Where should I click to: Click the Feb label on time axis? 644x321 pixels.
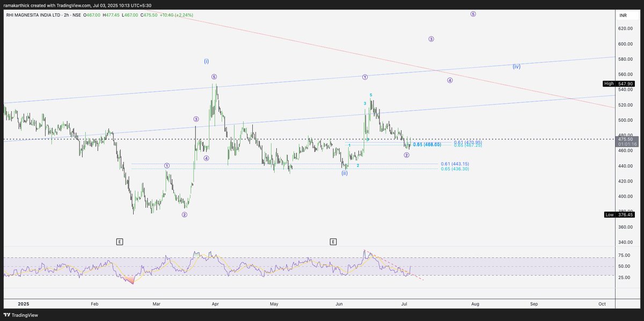pyautogui.click(x=95, y=304)
